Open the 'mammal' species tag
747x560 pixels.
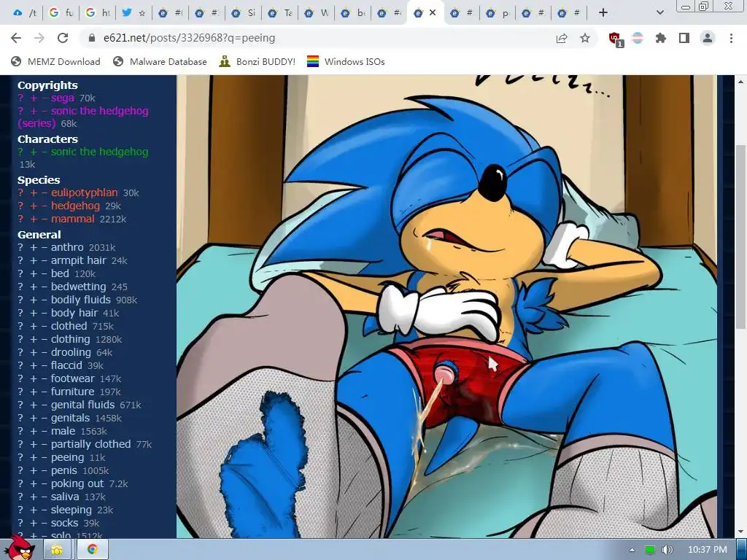(72, 219)
